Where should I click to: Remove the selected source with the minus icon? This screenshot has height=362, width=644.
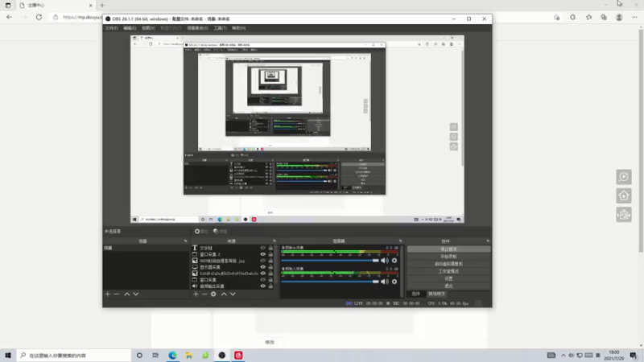click(204, 294)
